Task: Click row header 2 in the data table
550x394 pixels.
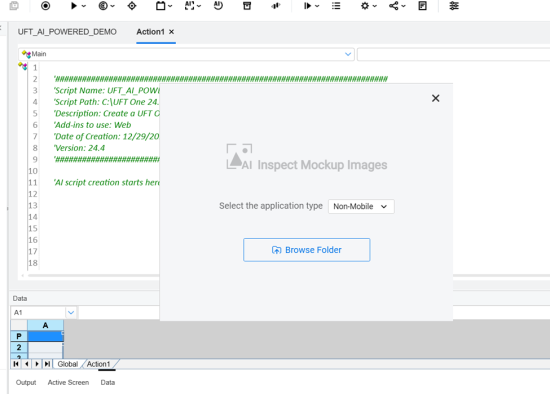Action: coord(19,347)
